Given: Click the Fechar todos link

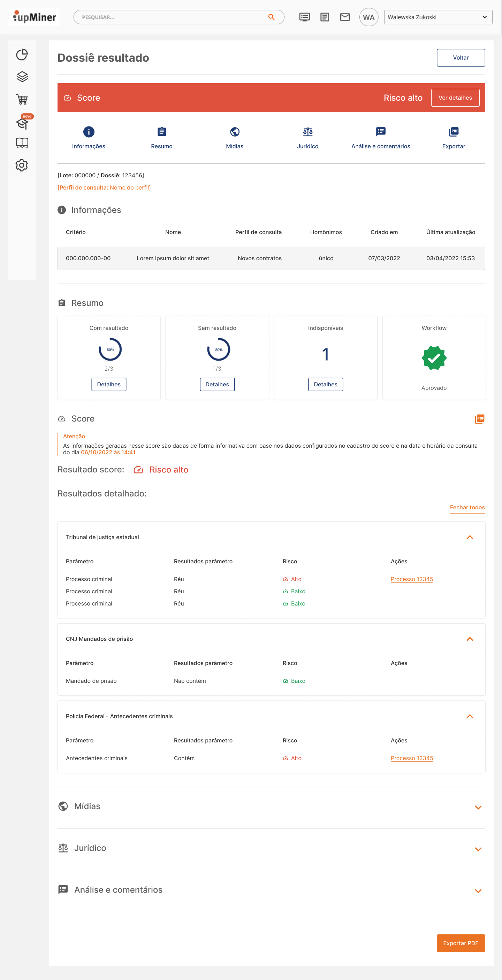Looking at the screenshot, I should click(467, 508).
